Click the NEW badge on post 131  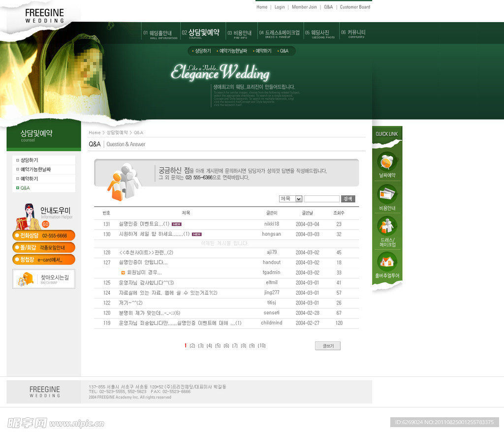177,224
